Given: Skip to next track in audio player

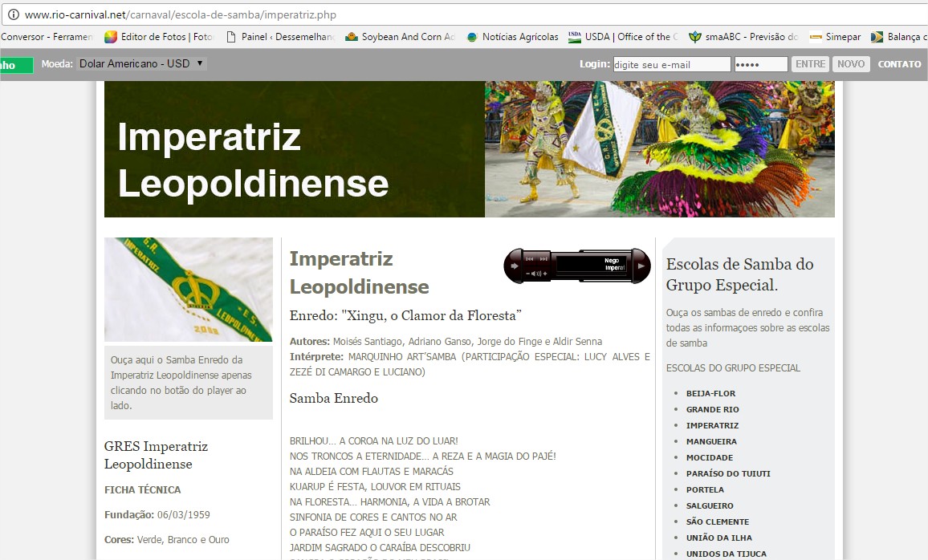Looking at the screenshot, I should (x=543, y=259).
